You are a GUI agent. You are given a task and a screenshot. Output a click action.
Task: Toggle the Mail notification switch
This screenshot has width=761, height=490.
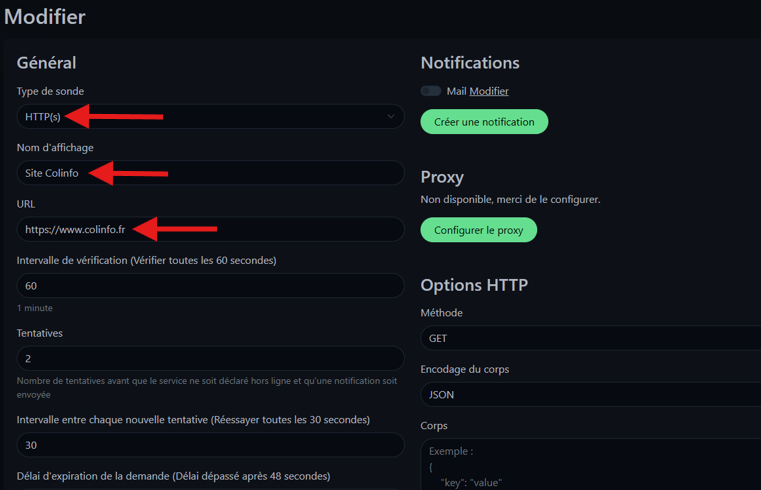pos(431,91)
